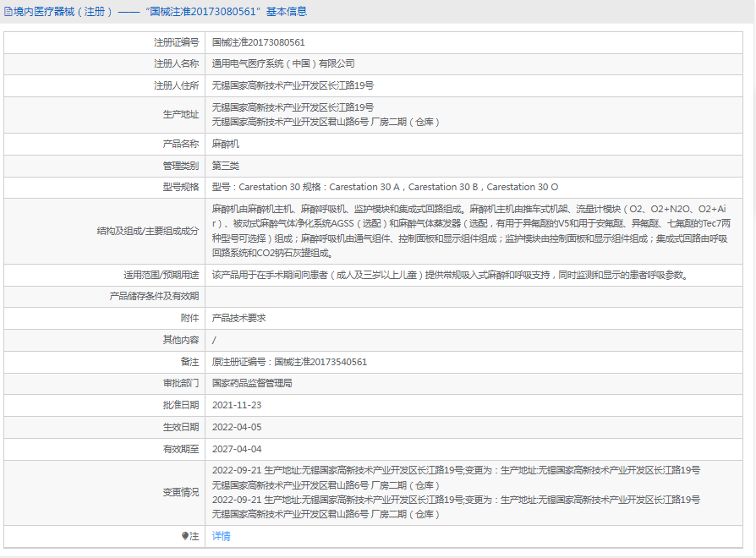
Task: Click the 附件 label
Action: pos(190,318)
